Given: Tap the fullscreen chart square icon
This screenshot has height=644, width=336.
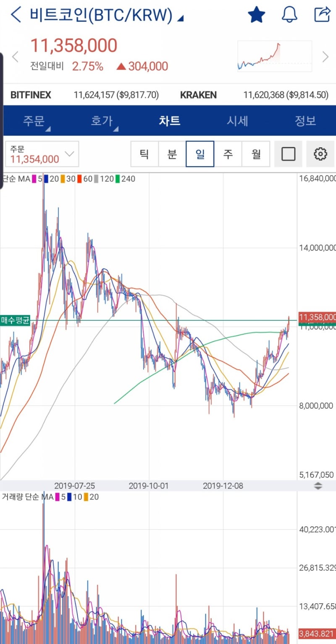Looking at the screenshot, I should 288,154.
